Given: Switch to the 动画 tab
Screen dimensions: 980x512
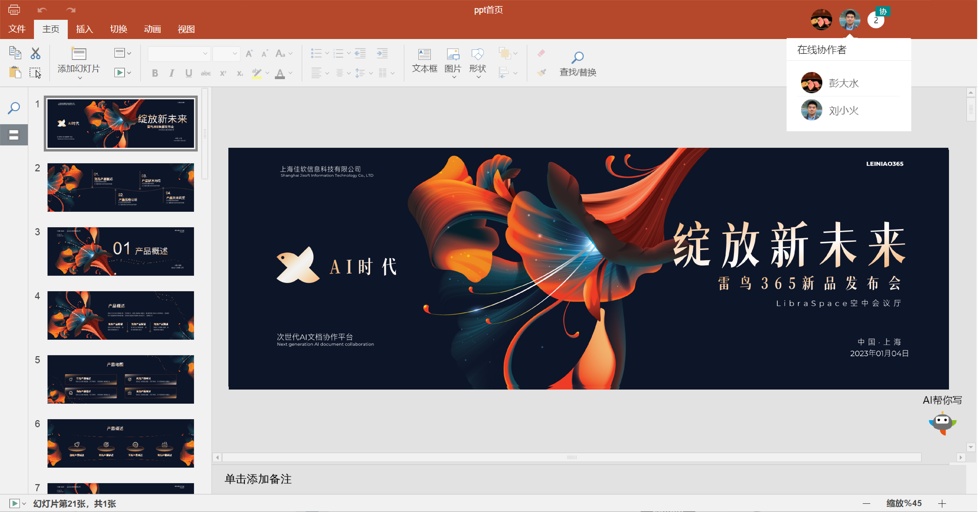Looking at the screenshot, I should (153, 29).
